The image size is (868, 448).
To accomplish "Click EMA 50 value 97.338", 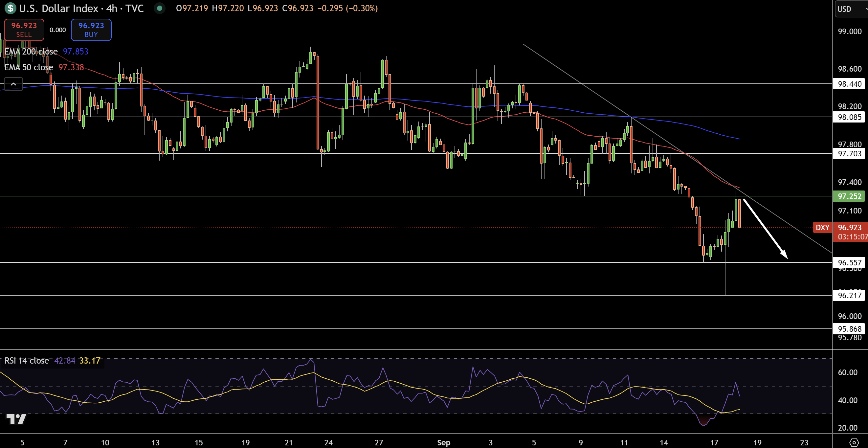I will pyautogui.click(x=71, y=67).
